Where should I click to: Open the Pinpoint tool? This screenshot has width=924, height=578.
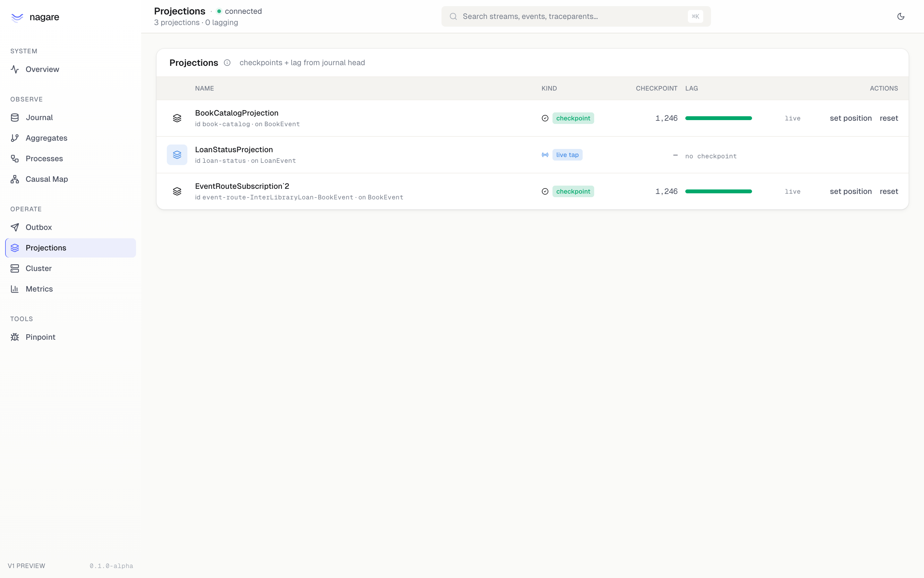pyautogui.click(x=71, y=337)
